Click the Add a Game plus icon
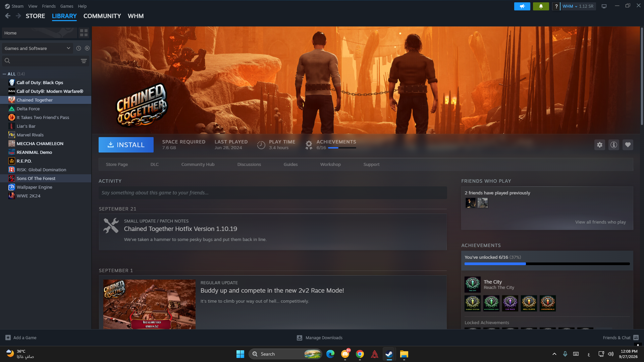This screenshot has width=644, height=362. [x=8, y=338]
